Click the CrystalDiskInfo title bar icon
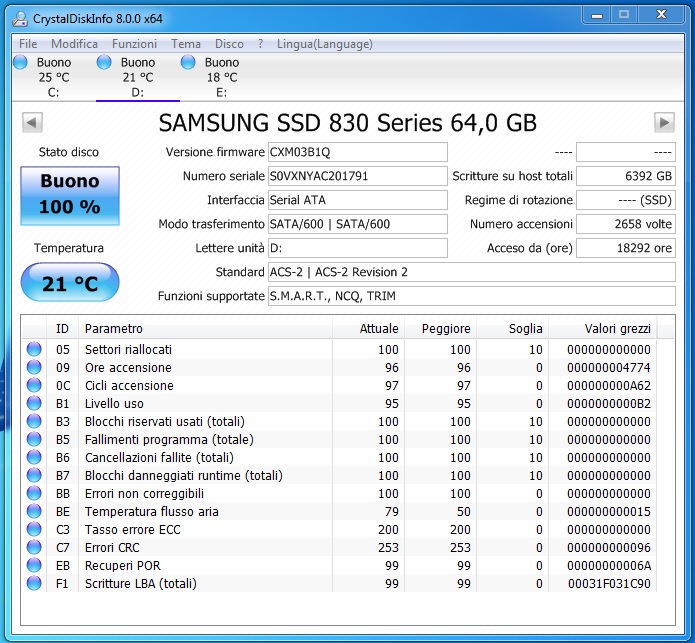The height and width of the screenshot is (643, 695). click(x=20, y=19)
